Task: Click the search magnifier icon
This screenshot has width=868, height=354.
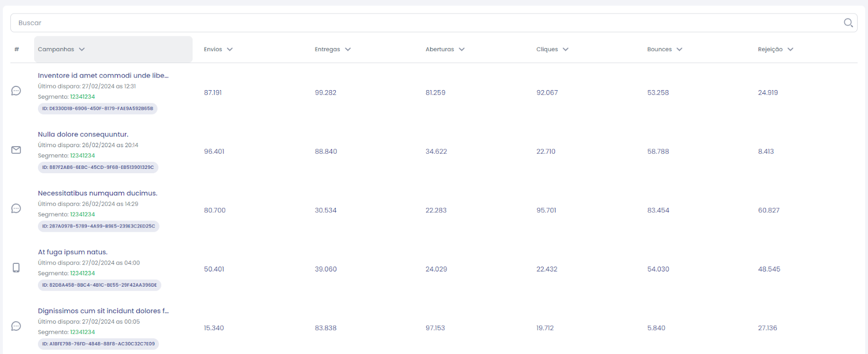Action: (848, 23)
